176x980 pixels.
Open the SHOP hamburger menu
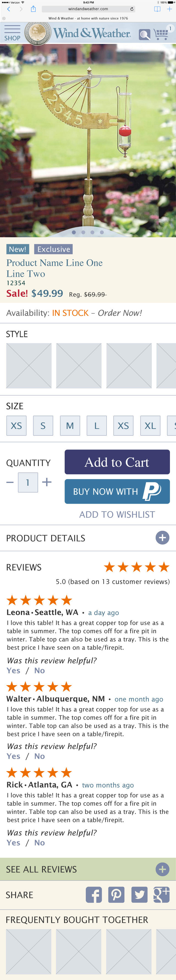coord(12,33)
